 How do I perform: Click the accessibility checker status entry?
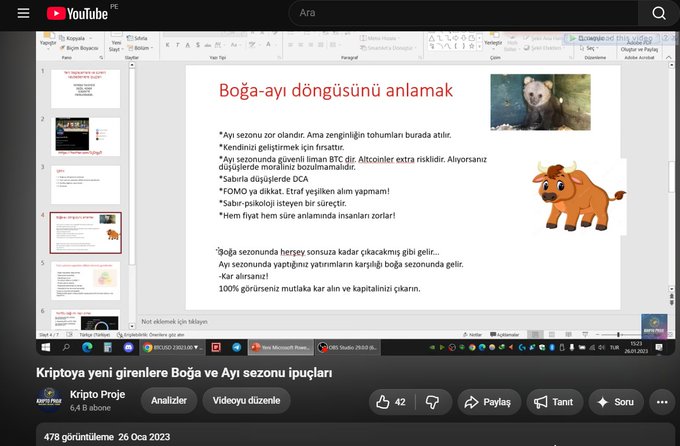(x=151, y=334)
